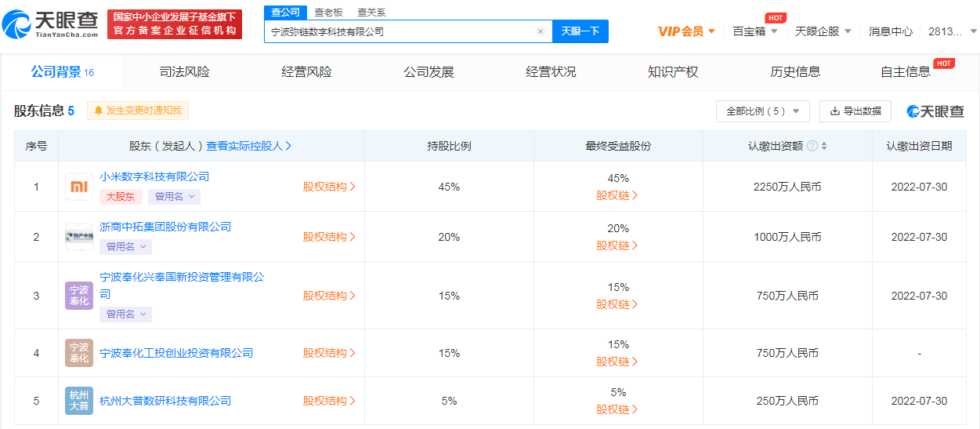
Task: Switch to the 查老板 search tab
Action: tap(328, 13)
